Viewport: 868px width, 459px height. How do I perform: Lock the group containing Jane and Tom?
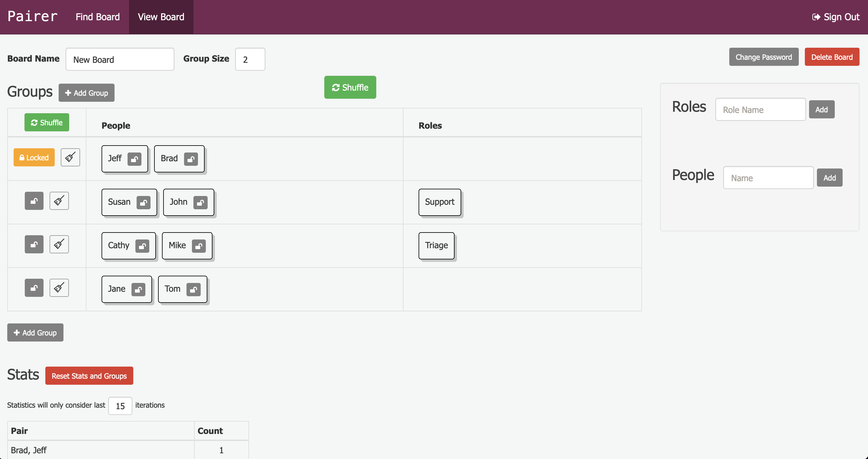click(x=34, y=287)
